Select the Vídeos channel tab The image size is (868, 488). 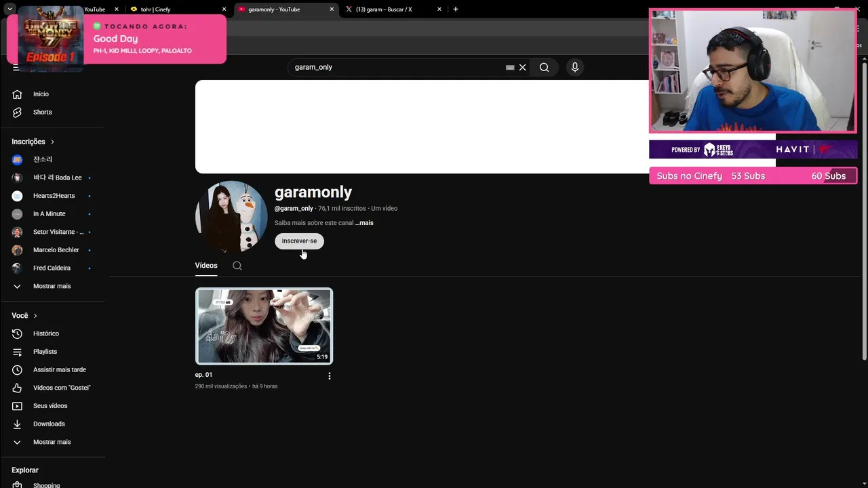[206, 266]
